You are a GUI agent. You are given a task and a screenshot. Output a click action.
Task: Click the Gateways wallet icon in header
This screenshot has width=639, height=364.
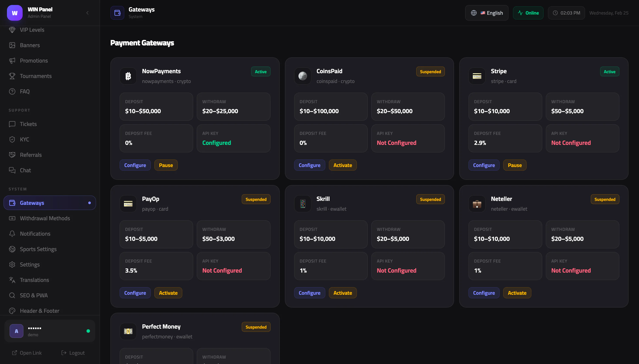coord(117,13)
